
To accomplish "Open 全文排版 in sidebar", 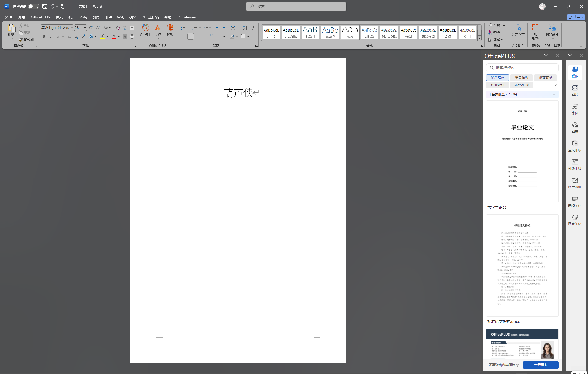I will click(x=575, y=146).
